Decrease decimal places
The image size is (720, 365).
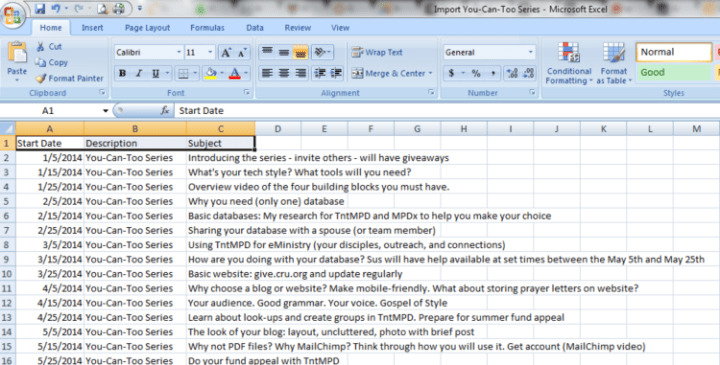[529, 73]
